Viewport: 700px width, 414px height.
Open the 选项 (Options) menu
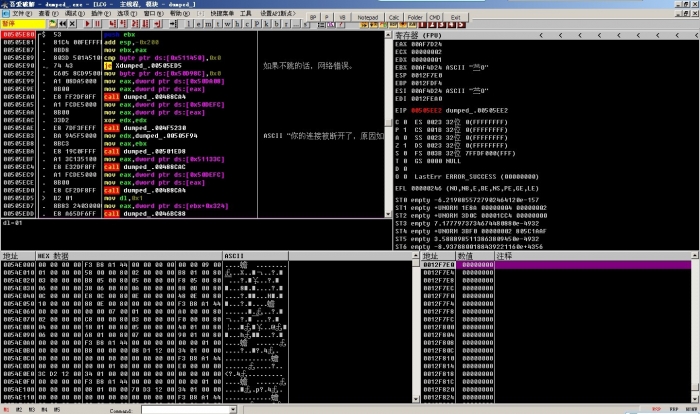126,13
